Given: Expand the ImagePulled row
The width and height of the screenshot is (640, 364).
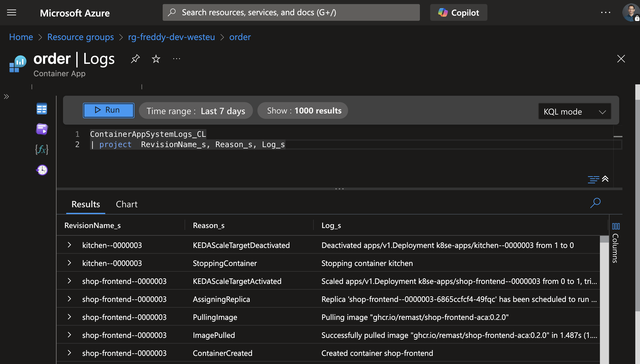Looking at the screenshot, I should 70,335.
